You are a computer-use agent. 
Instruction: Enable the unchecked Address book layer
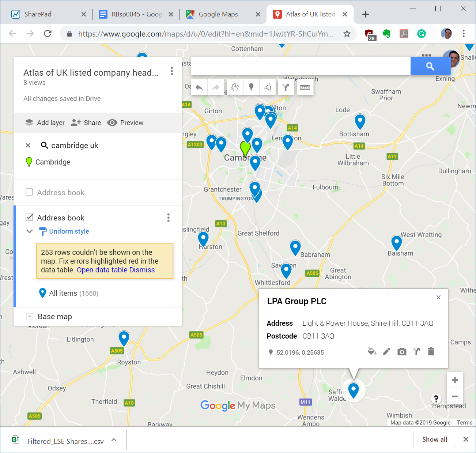click(29, 192)
